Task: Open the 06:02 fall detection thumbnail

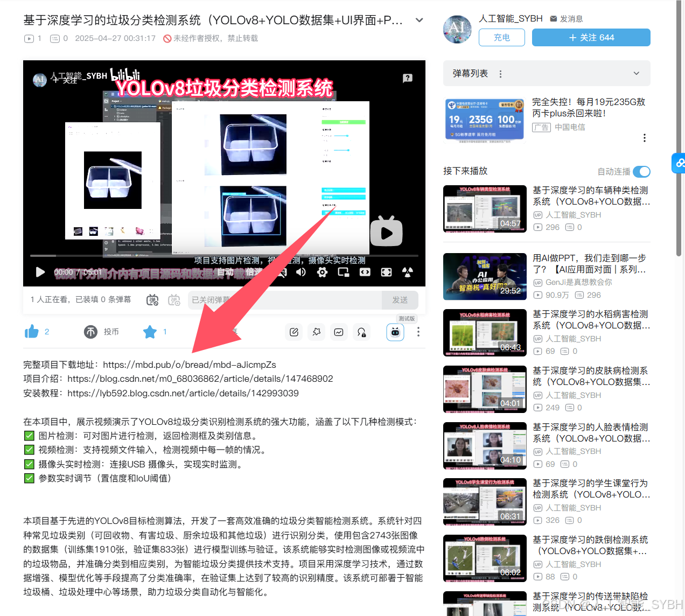Action: pyautogui.click(x=485, y=558)
